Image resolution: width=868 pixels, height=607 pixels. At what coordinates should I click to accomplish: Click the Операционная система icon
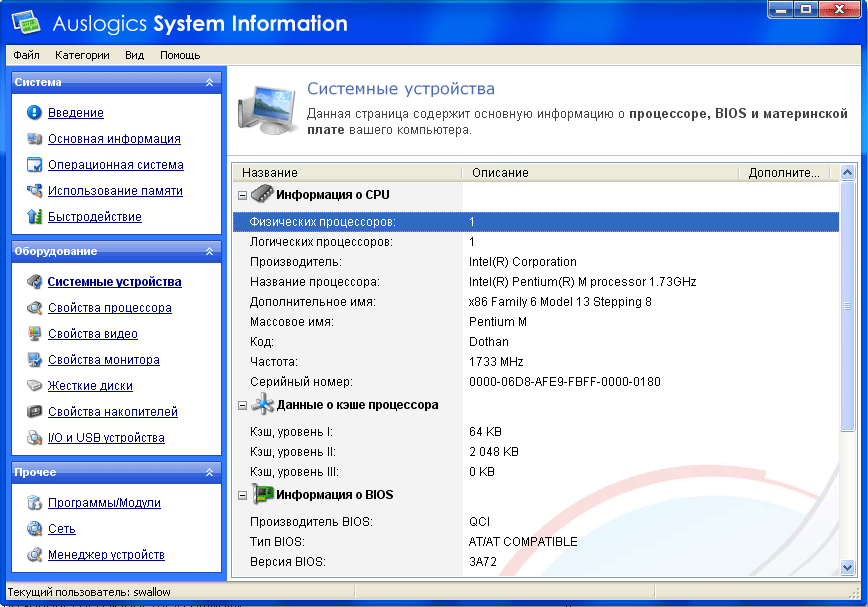(34, 164)
